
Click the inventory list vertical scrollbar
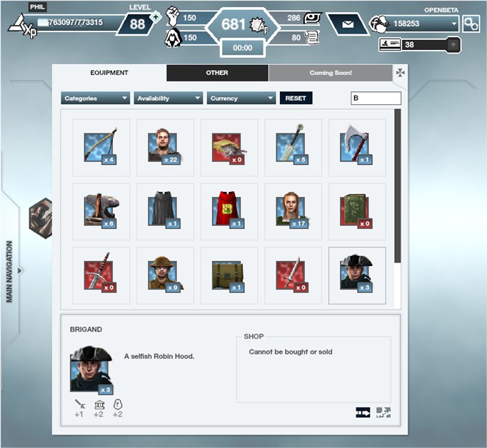[x=398, y=185]
